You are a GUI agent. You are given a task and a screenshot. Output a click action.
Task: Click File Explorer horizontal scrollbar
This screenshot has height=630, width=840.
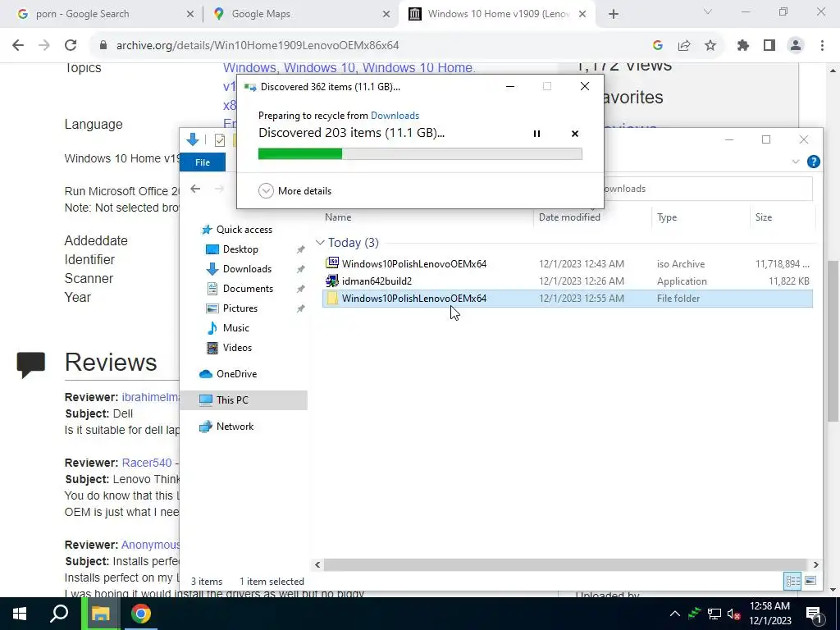coord(565,564)
